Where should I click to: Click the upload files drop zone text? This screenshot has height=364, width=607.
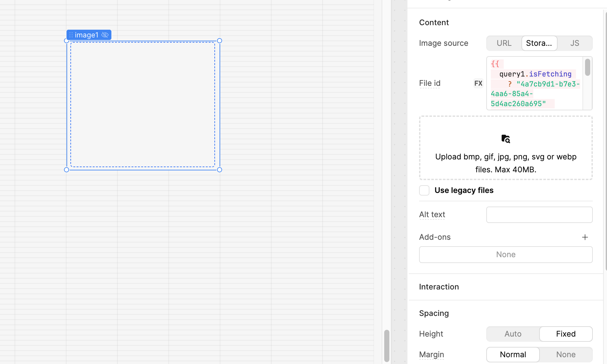pyautogui.click(x=506, y=163)
